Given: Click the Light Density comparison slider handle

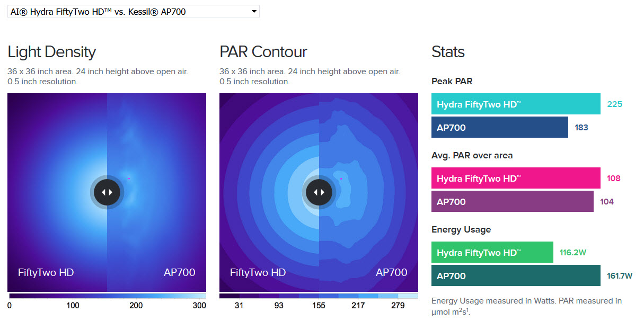Looking at the screenshot, I should click(107, 192).
